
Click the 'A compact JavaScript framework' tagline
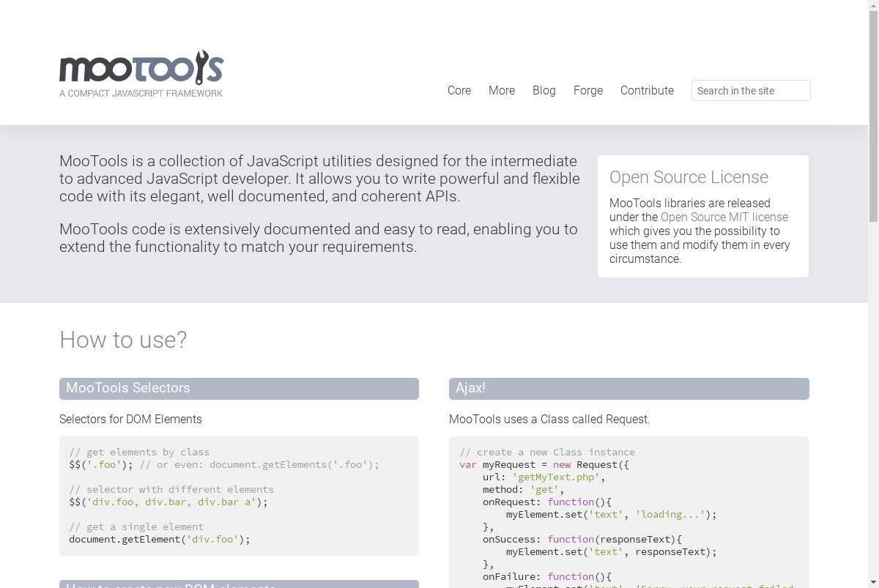click(141, 93)
